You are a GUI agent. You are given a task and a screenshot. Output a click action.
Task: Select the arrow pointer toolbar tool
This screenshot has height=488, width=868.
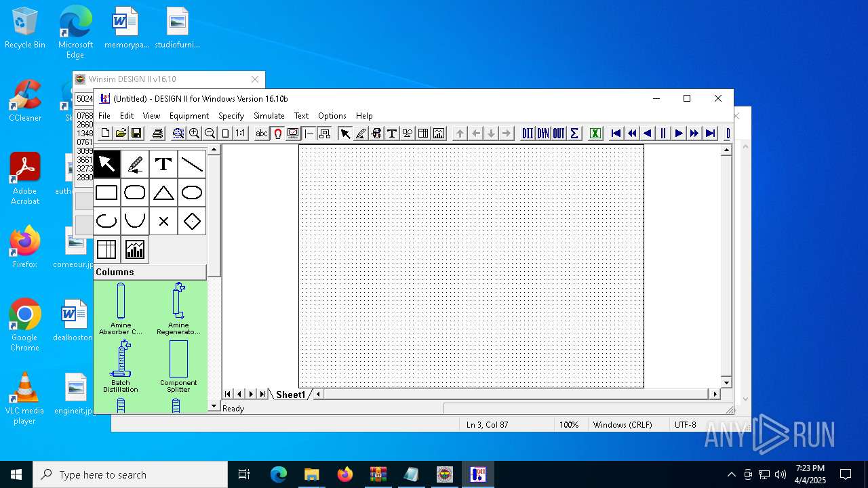[x=345, y=134]
